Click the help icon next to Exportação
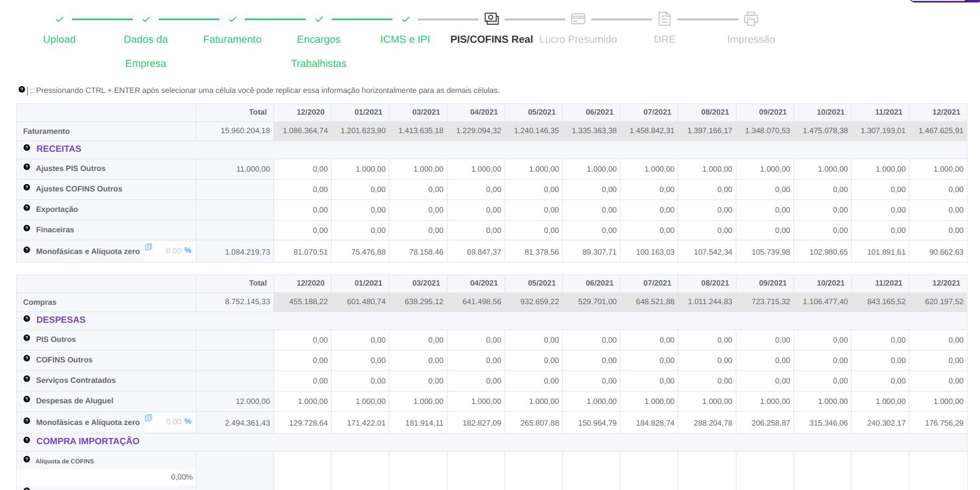Viewport: 980px width, 490px height. coord(27,208)
